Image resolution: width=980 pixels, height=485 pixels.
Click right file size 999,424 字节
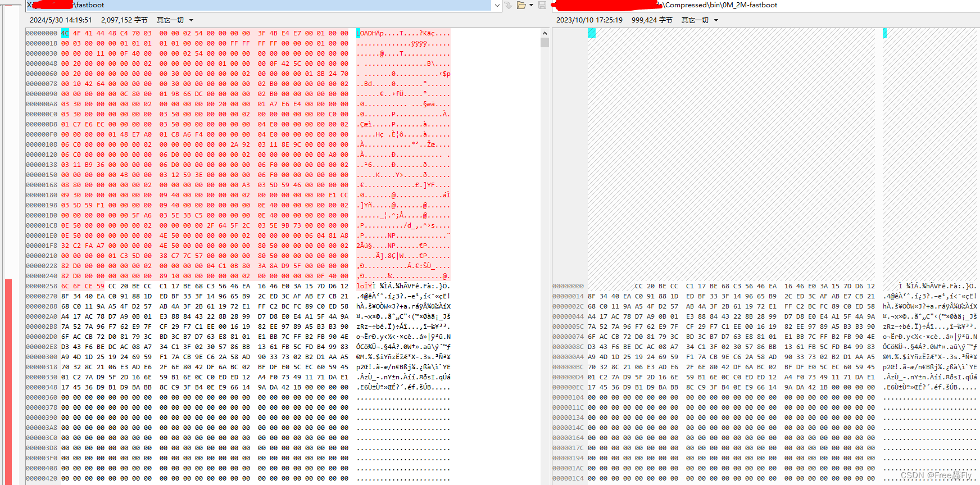pos(652,20)
